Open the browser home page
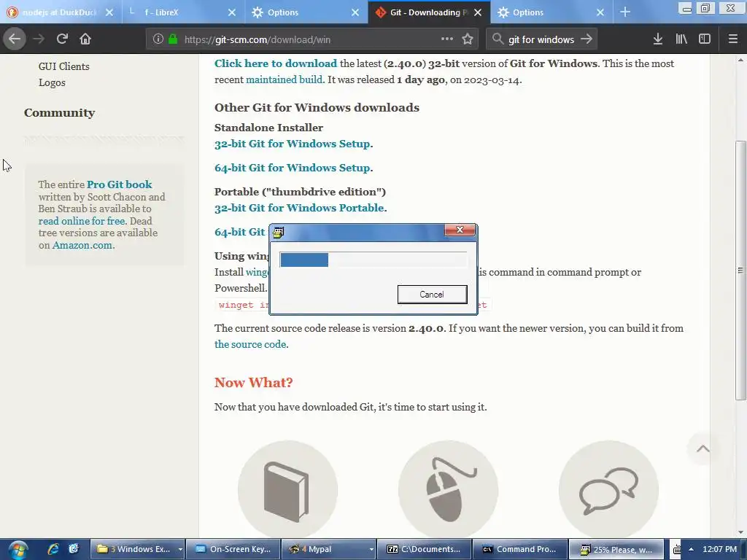Screen dimensions: 747x560 point(85,39)
